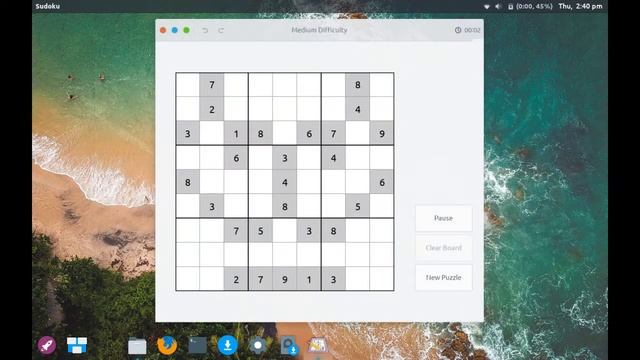Click the 5 cell in the seventh row
This screenshot has height=360, width=640.
(x=260, y=231)
